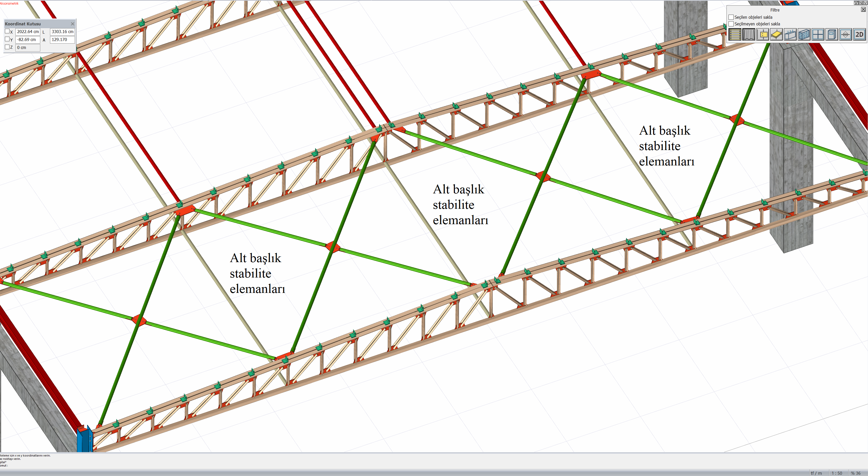Click the column section filter icon

tap(763, 35)
